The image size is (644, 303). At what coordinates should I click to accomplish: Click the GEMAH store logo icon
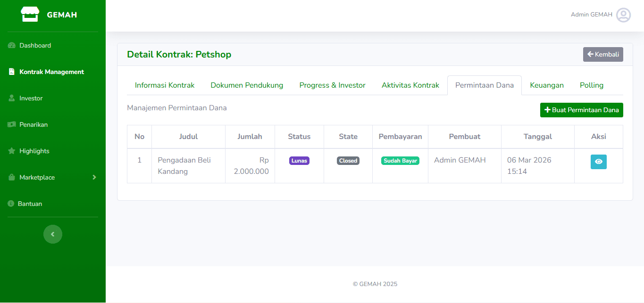click(30, 15)
